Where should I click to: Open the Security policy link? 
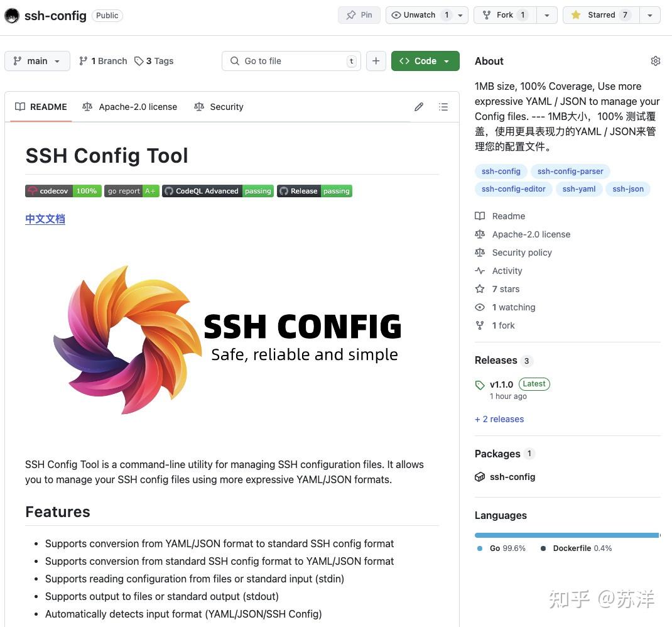point(514,253)
